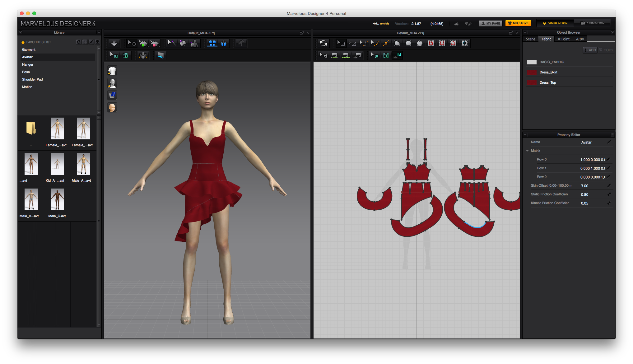Screen dimensions: 633x364
Task: Toggle visibility of Dress_Skirt fabric
Action: [532, 72]
